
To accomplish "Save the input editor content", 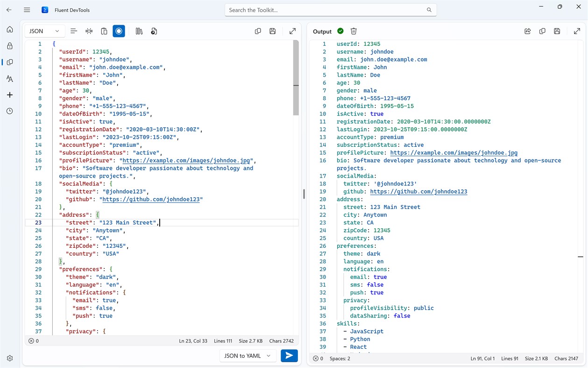I will [273, 31].
